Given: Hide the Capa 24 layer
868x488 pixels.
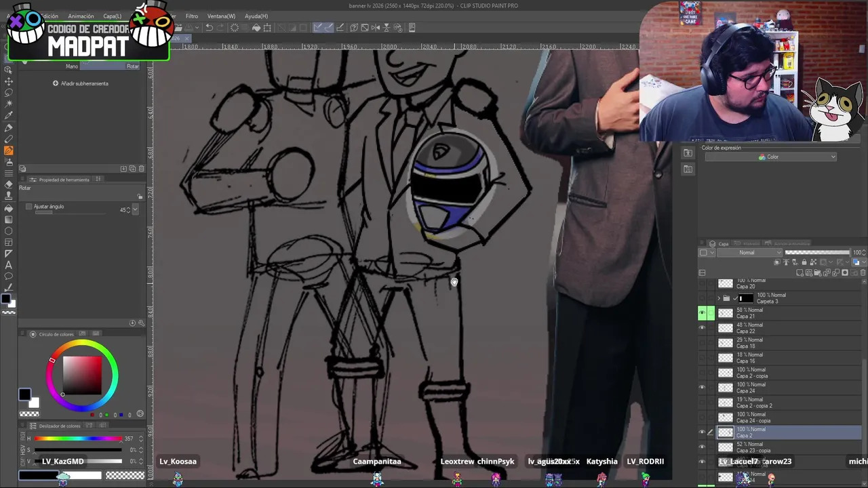Looking at the screenshot, I should click(702, 388).
